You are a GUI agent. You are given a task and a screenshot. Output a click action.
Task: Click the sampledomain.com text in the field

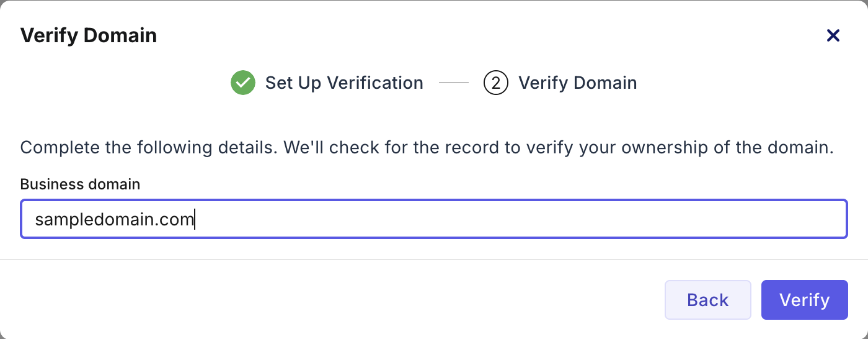point(115,219)
